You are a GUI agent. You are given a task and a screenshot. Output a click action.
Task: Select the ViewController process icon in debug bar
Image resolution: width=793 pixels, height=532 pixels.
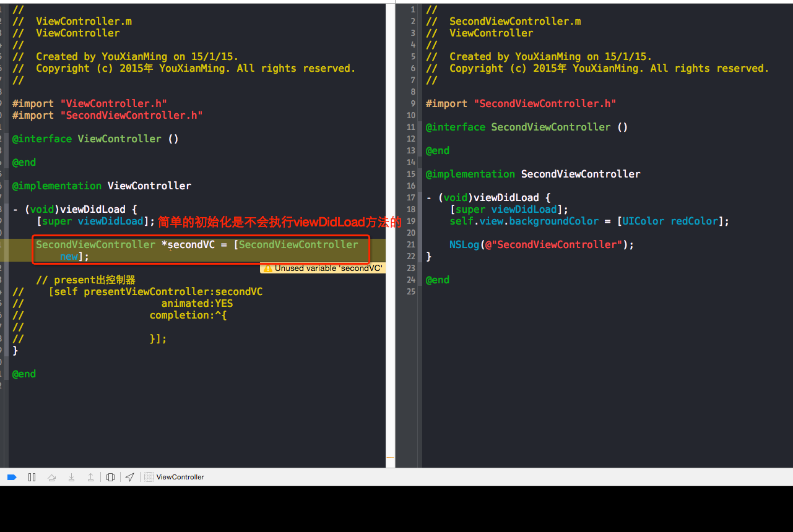(x=149, y=477)
